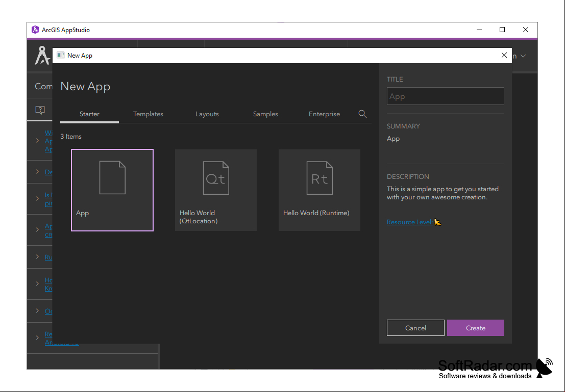Click the banana Resource Level icon
565x392 pixels.
click(437, 222)
